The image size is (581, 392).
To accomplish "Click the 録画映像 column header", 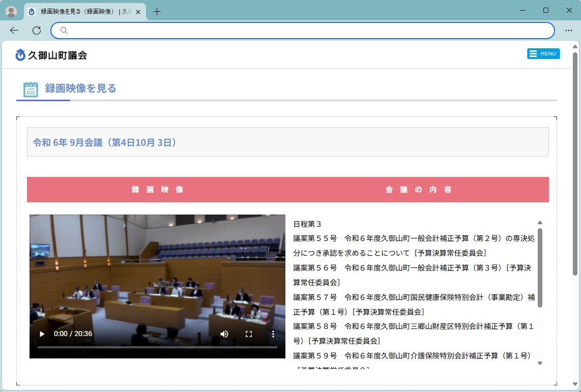I will click(158, 190).
